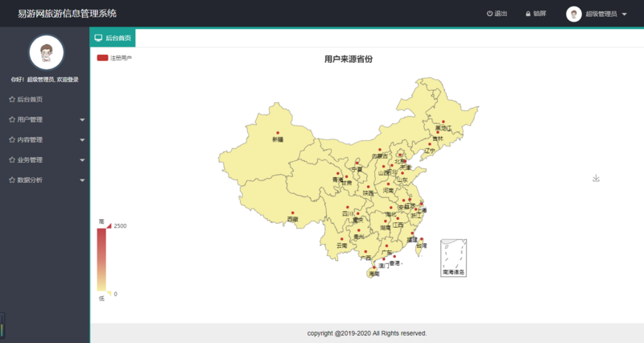Click 易游网旅游信息管理系统 title
Image resolution: width=644 pixels, height=343 pixels.
point(67,14)
